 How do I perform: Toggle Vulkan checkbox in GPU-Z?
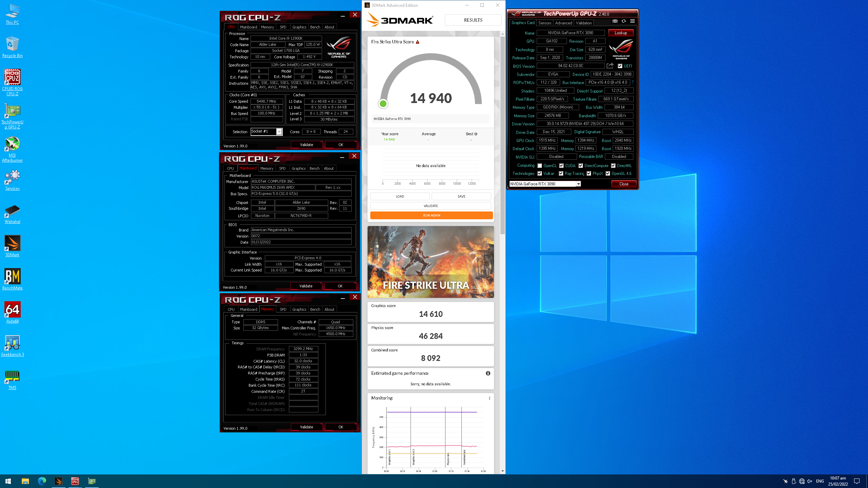539,174
